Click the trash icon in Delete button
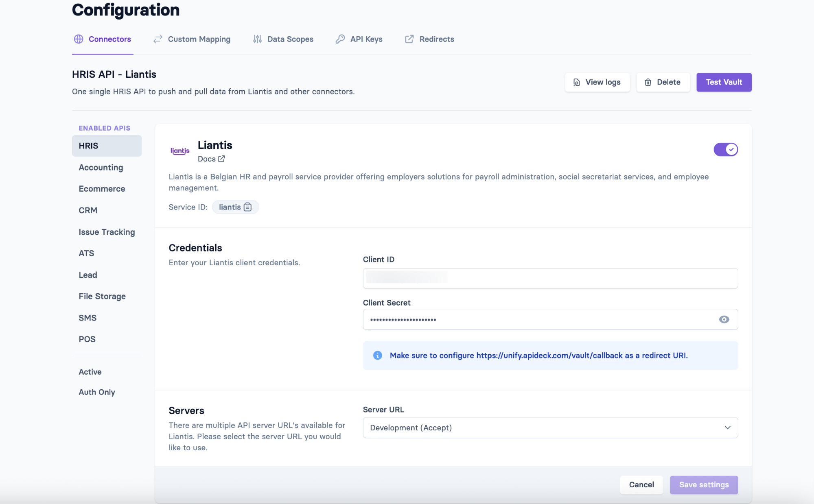Viewport: 814px width, 504px height. point(648,82)
